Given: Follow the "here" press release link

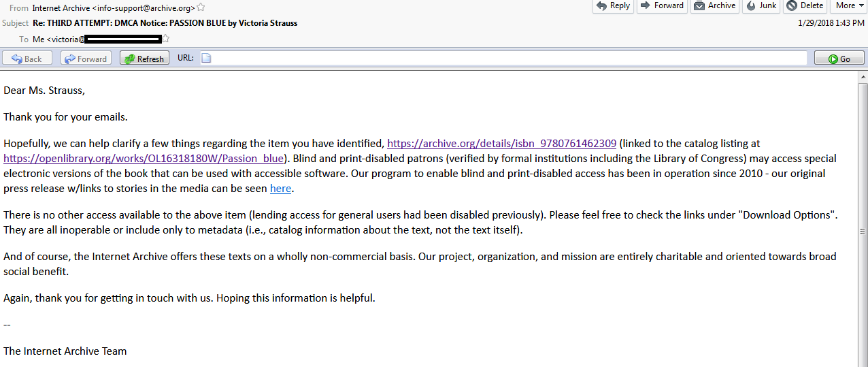Looking at the screenshot, I should tap(280, 189).
